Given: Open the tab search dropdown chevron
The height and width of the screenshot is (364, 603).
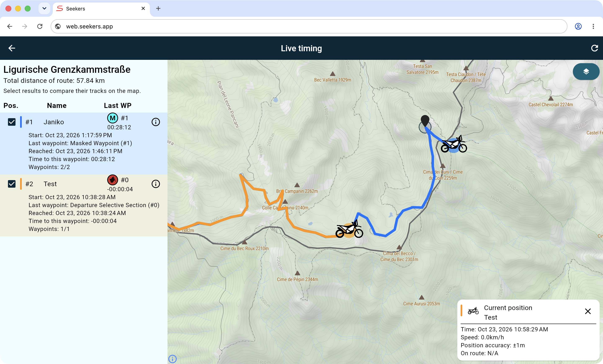Looking at the screenshot, I should tap(44, 9).
